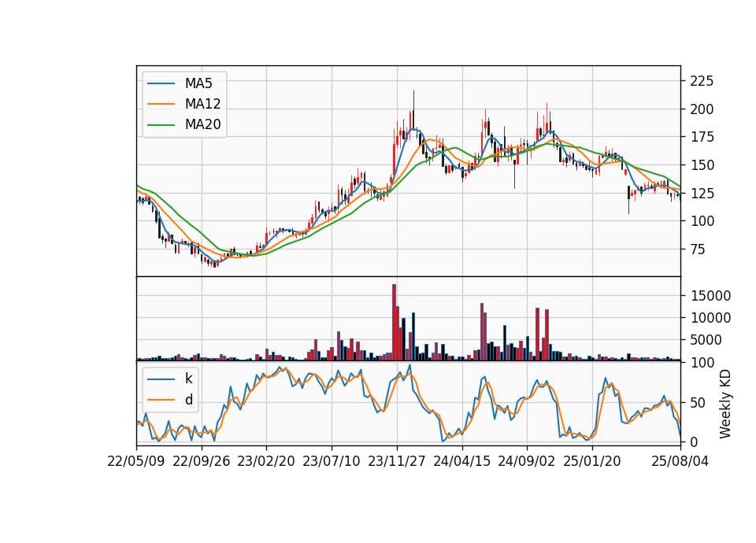Click the green MA20 legend line

click(x=161, y=125)
